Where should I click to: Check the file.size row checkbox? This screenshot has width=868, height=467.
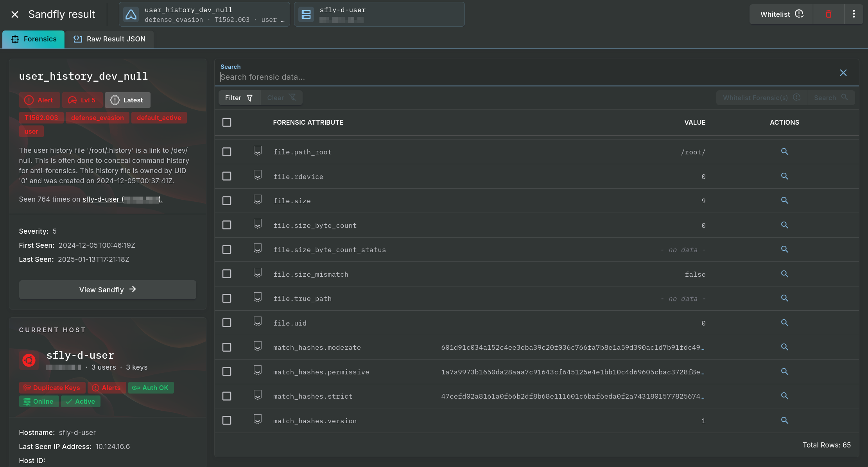click(x=227, y=200)
